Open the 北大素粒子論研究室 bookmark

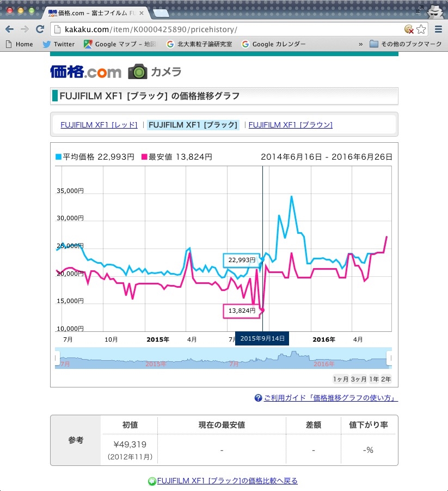tap(199, 44)
